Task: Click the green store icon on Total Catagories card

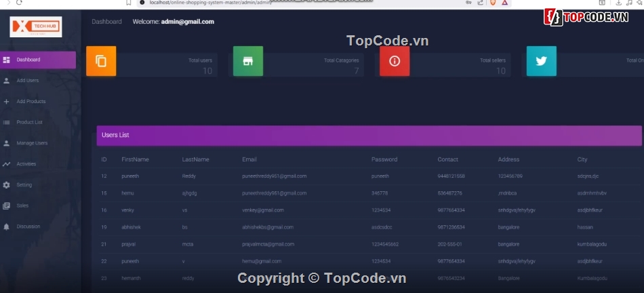Action: (x=248, y=61)
